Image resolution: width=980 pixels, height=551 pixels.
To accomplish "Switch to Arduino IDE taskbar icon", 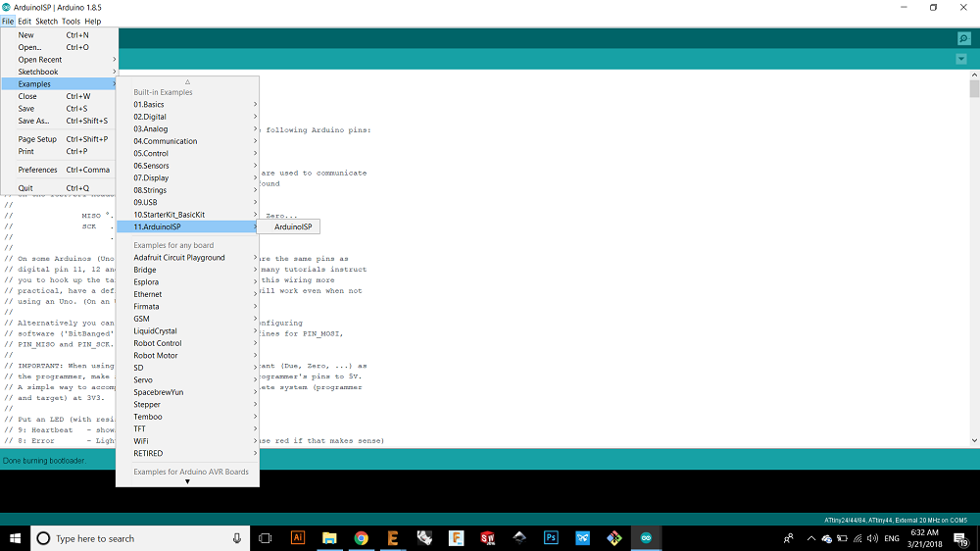I will [x=646, y=538].
